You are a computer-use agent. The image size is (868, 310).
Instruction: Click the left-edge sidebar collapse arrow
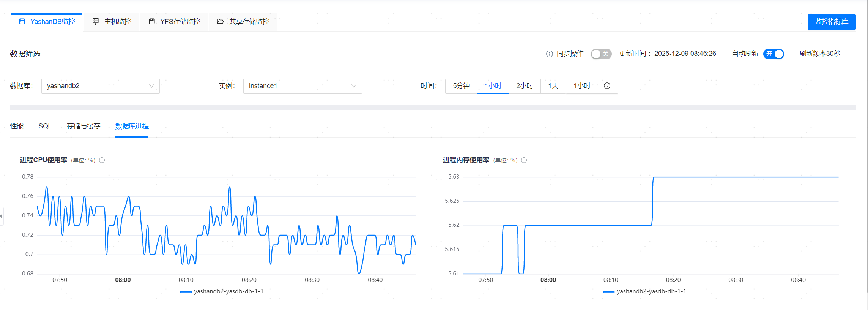[x=2, y=216]
